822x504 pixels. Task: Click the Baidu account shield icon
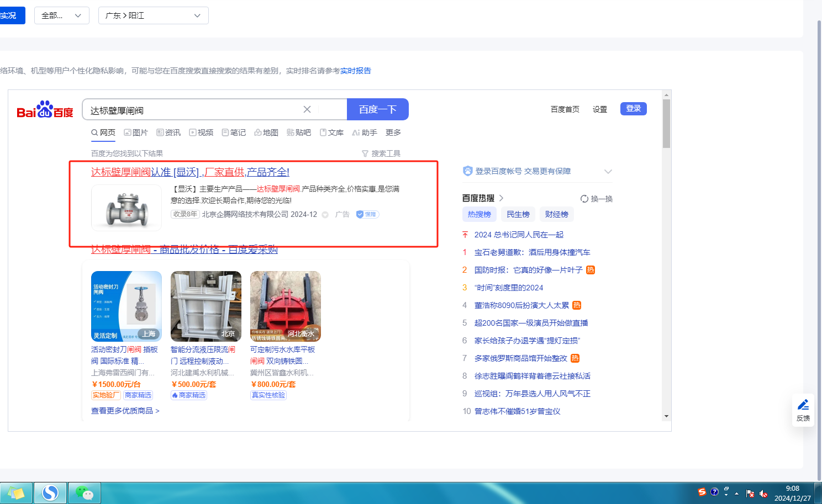468,171
